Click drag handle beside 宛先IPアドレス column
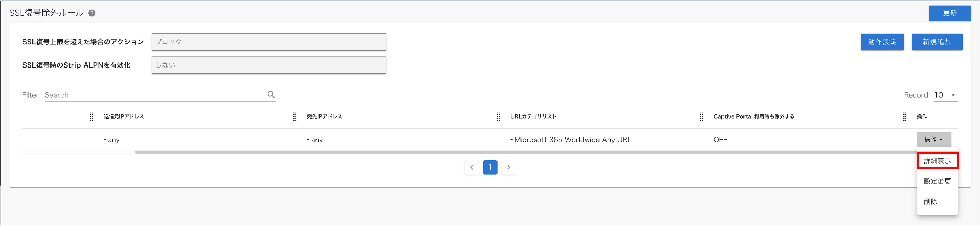980x226 pixels. 295,116
